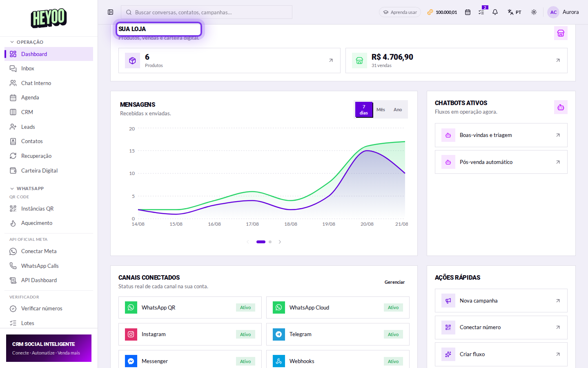
Task: Click the Instagram channel icon
Action: [x=131, y=334]
